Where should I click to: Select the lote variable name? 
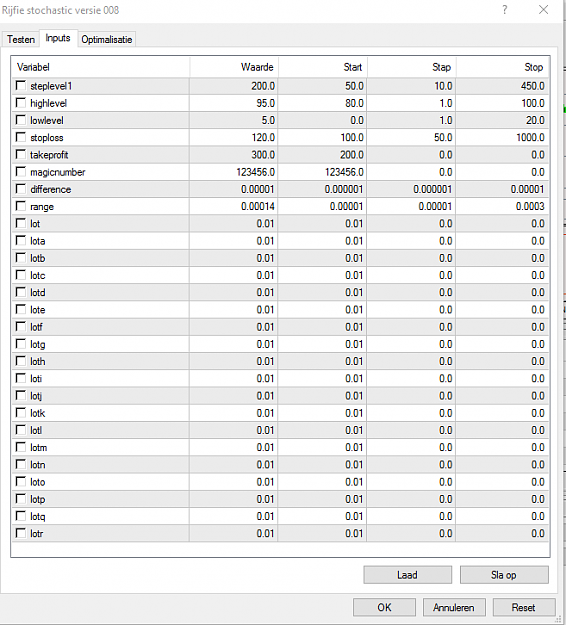coord(37,310)
